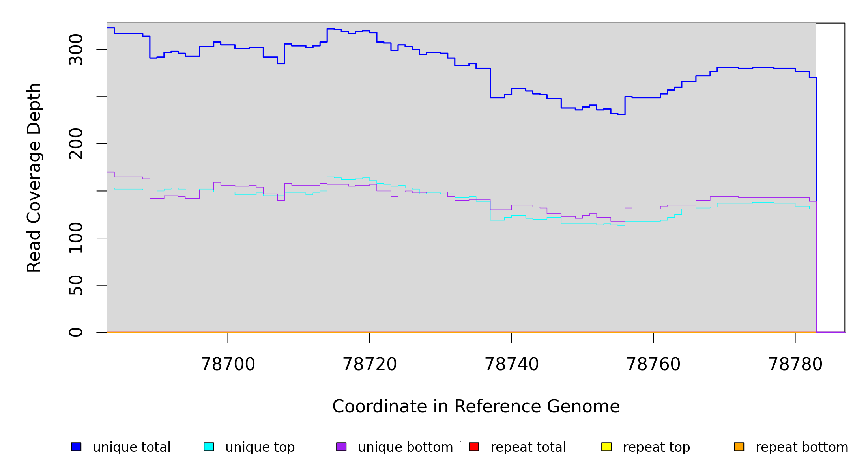Click the cyan "unique top" legend swatch
Viewport: 868px width, 473px height.
coord(209,447)
